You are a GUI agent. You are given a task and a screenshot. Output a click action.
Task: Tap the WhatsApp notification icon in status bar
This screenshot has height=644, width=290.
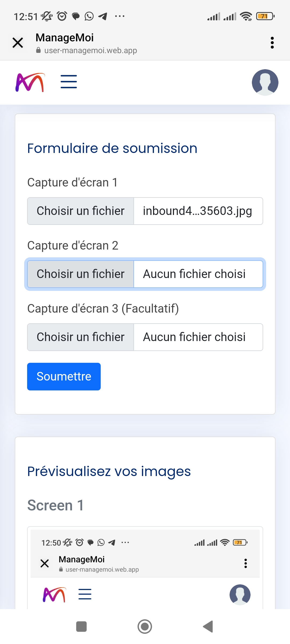89,16
